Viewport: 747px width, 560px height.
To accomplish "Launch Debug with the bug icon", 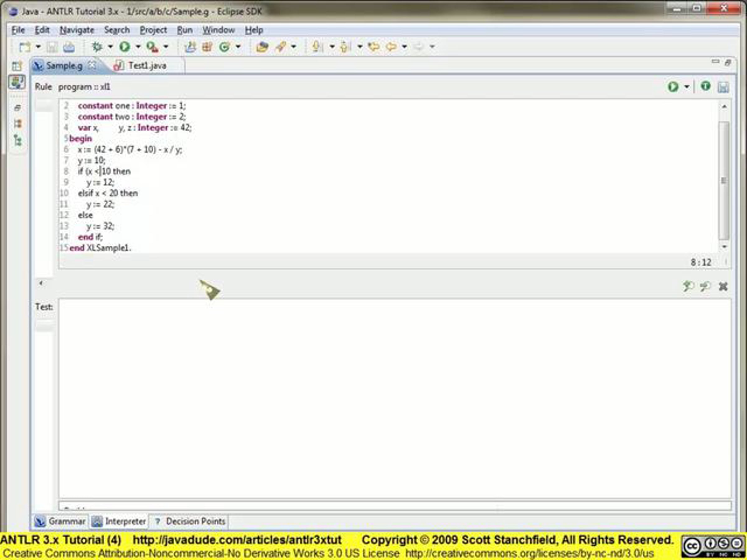I will tap(97, 47).
